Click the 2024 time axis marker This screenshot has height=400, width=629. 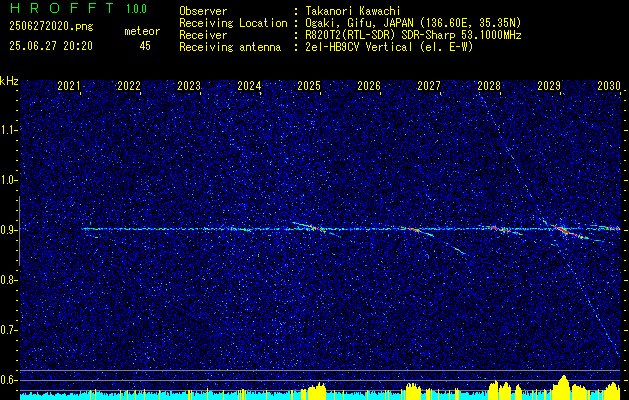click(x=249, y=86)
